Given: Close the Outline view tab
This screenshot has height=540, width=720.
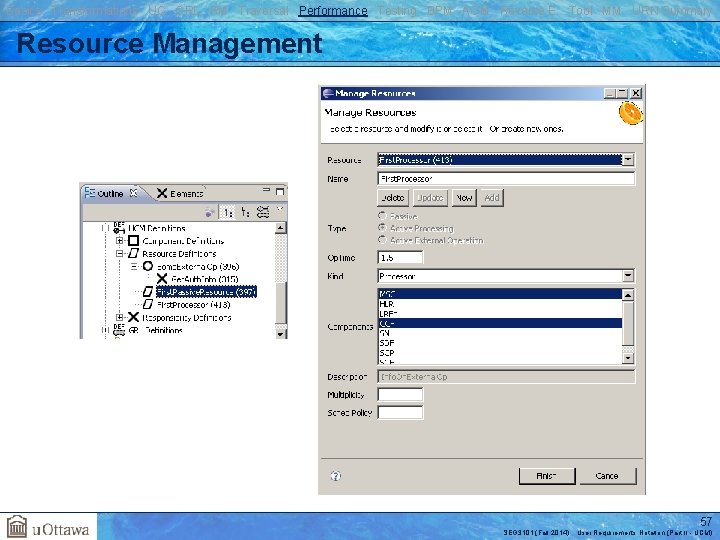Looking at the screenshot, I should coord(133,193).
